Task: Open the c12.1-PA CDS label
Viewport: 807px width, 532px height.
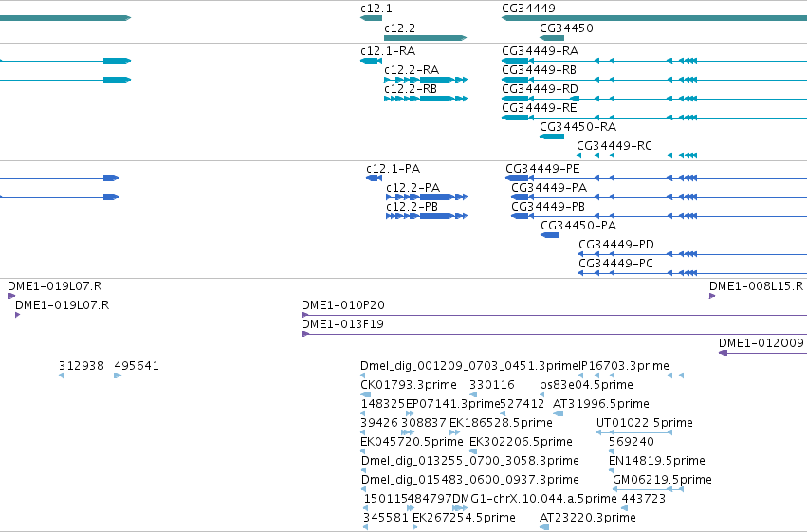Action: tap(394, 169)
